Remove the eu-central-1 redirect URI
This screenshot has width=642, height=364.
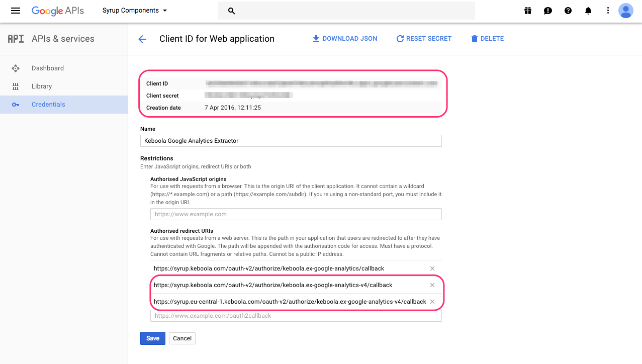[432, 302]
